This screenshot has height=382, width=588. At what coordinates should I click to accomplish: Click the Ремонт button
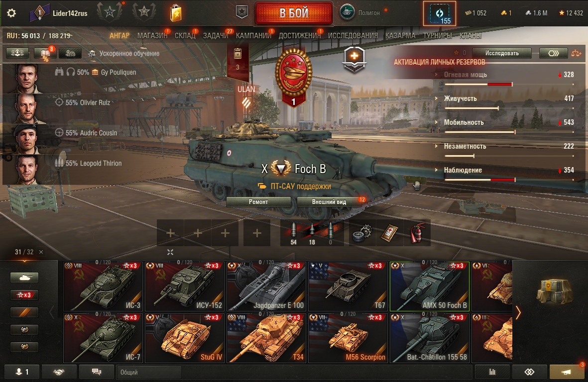tap(258, 202)
